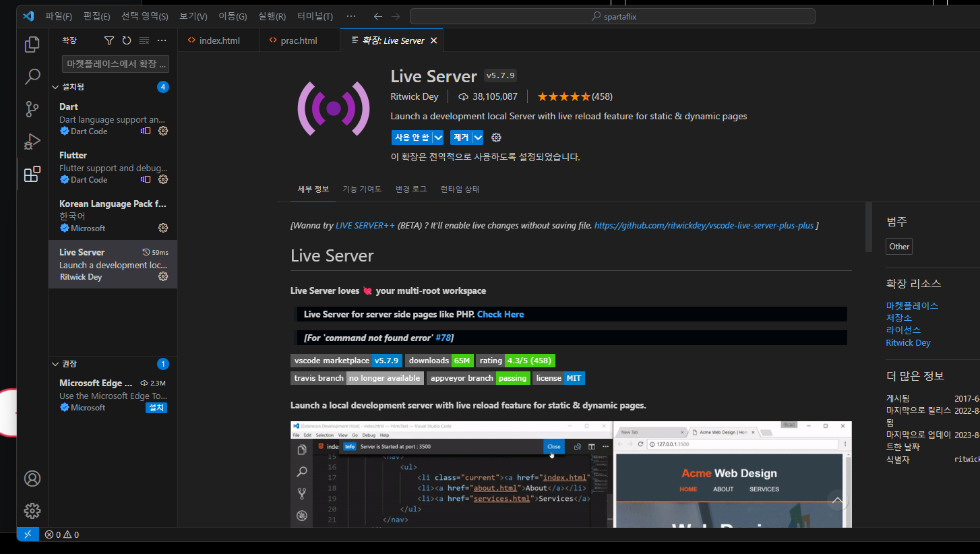Open the 보기 menu

coord(193,16)
